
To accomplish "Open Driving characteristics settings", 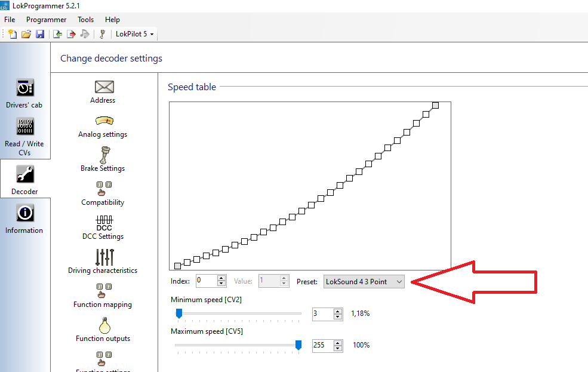I will pos(103,262).
